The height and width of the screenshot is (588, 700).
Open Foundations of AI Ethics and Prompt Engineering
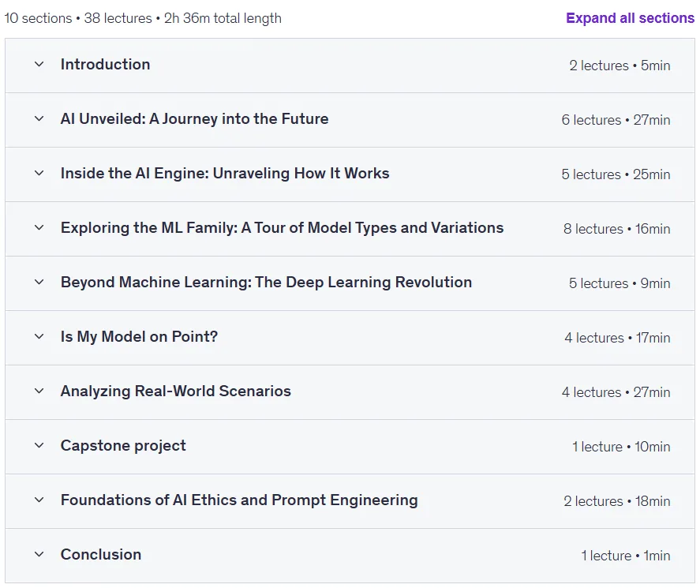click(x=239, y=500)
